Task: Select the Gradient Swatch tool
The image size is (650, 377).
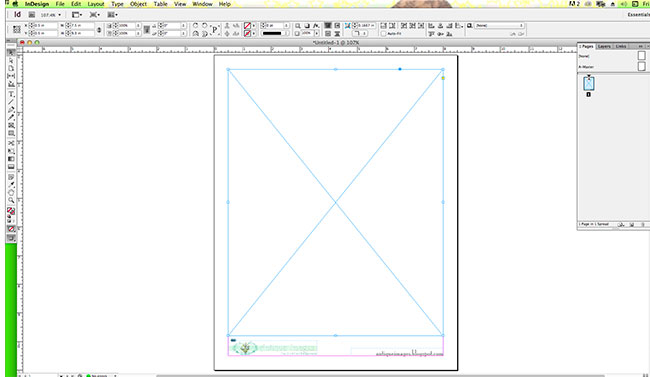Action: coord(11,159)
